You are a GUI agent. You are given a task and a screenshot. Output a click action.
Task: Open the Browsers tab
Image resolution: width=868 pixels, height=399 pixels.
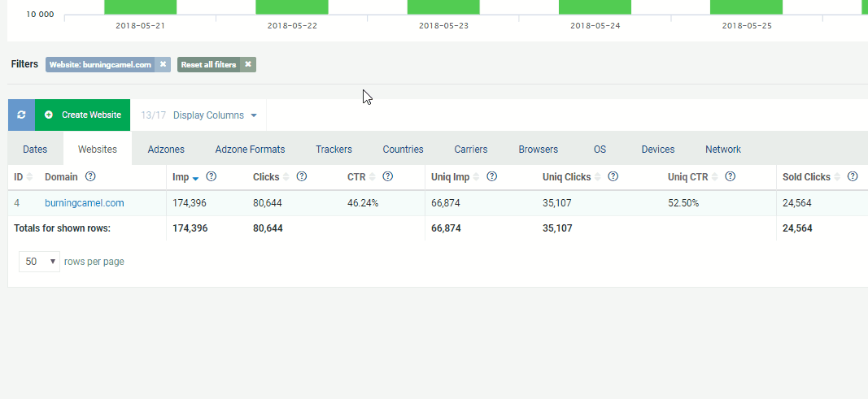coord(538,150)
